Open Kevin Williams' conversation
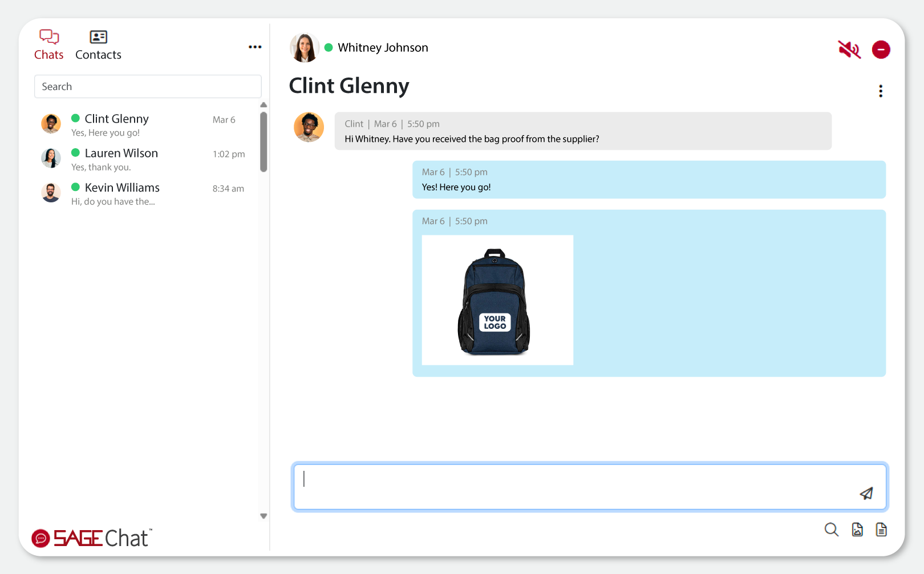Screen dimensions: 924x574 coord(143,193)
